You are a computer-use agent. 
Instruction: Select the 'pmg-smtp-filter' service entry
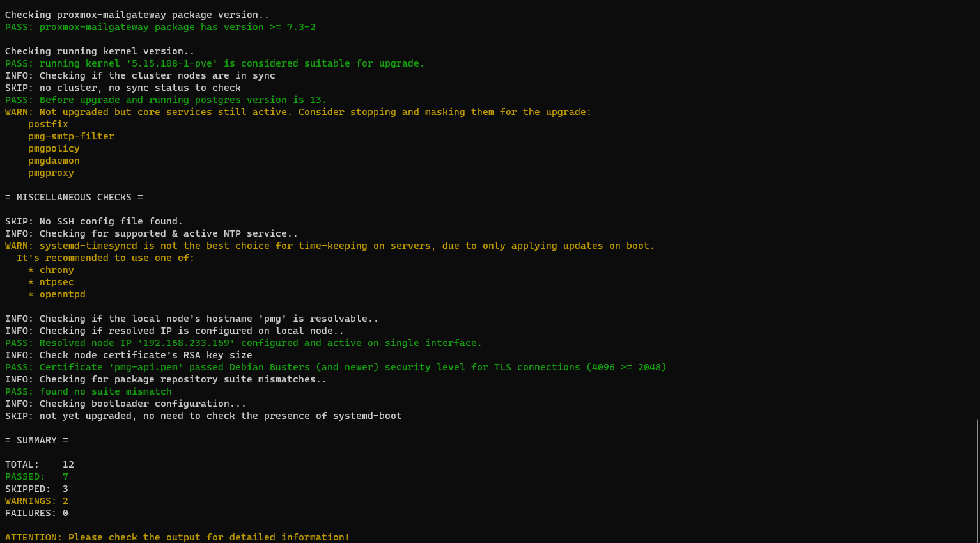pyautogui.click(x=71, y=136)
